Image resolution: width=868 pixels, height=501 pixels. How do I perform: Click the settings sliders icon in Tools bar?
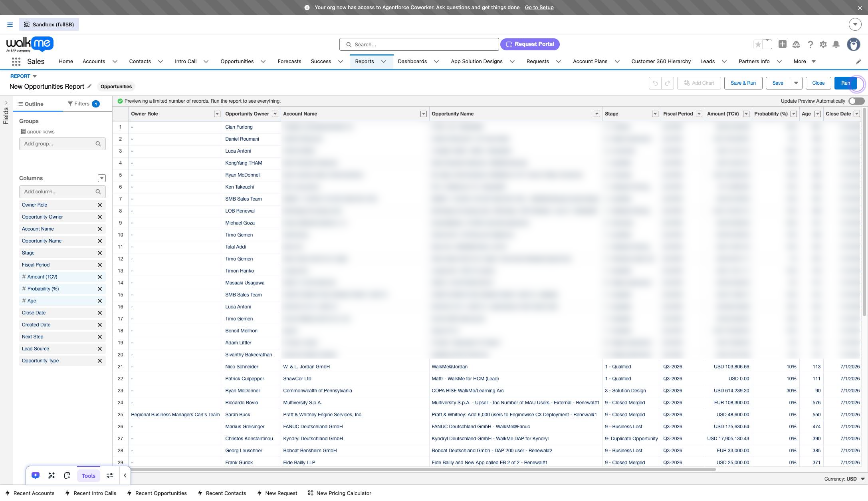pos(109,475)
